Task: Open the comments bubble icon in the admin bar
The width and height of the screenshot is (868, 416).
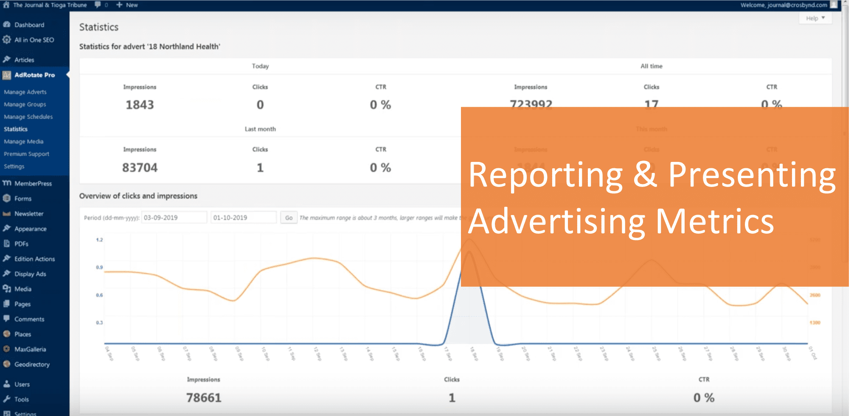Action: [x=98, y=5]
